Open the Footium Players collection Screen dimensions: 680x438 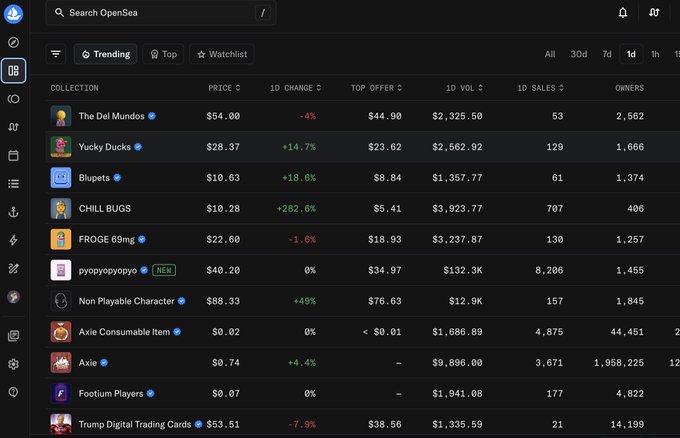tap(111, 393)
